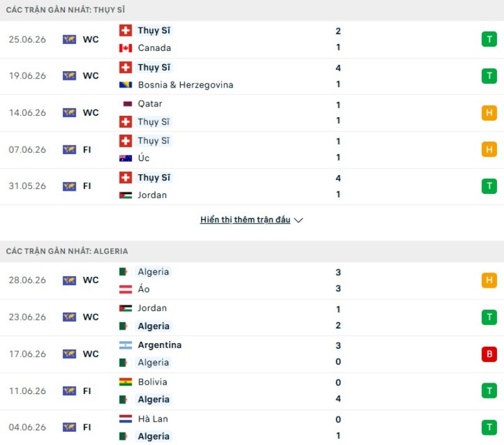Click the Argentina flag icon
The height and width of the screenshot is (445, 504).
(x=125, y=345)
